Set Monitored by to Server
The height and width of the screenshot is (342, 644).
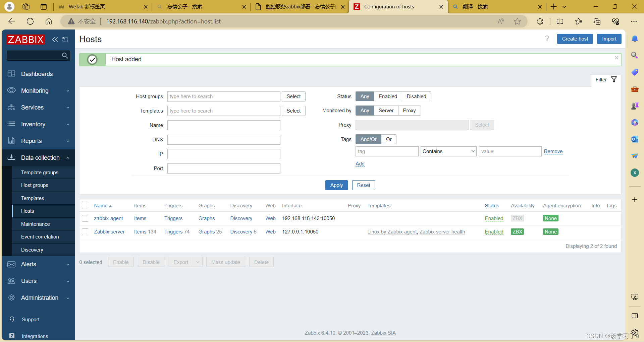pos(386,111)
